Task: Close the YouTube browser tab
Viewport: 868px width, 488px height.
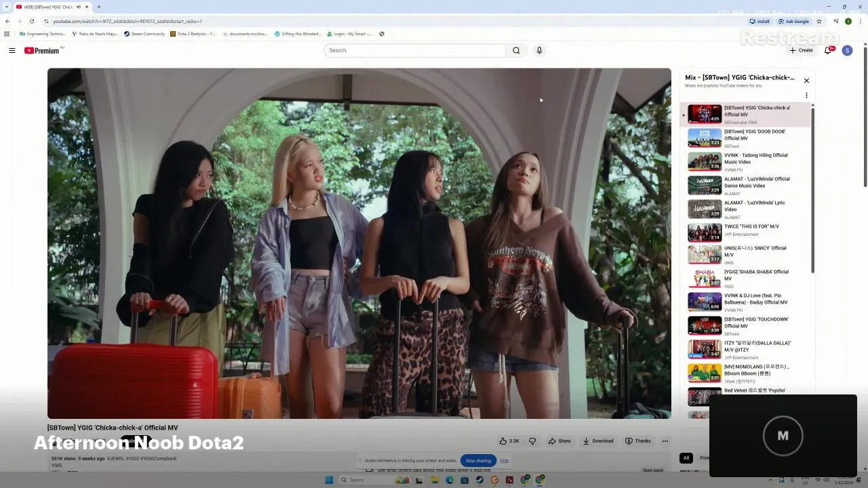Action: tap(87, 7)
